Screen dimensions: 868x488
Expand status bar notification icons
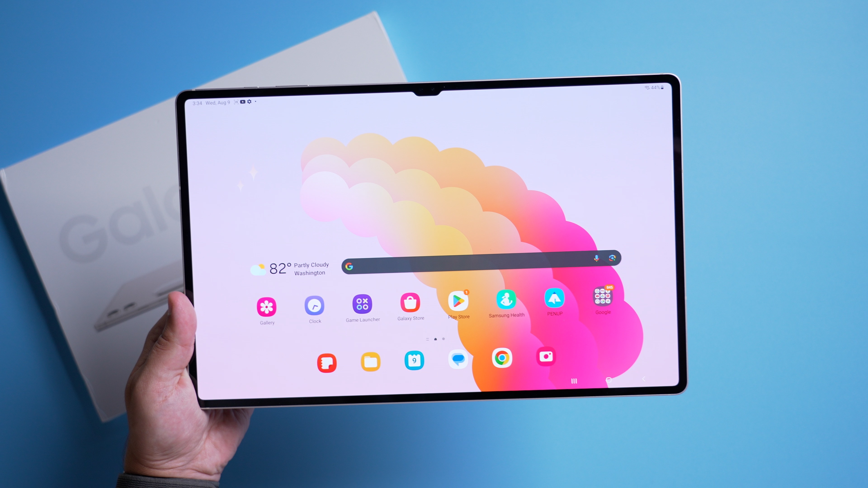pyautogui.click(x=256, y=102)
